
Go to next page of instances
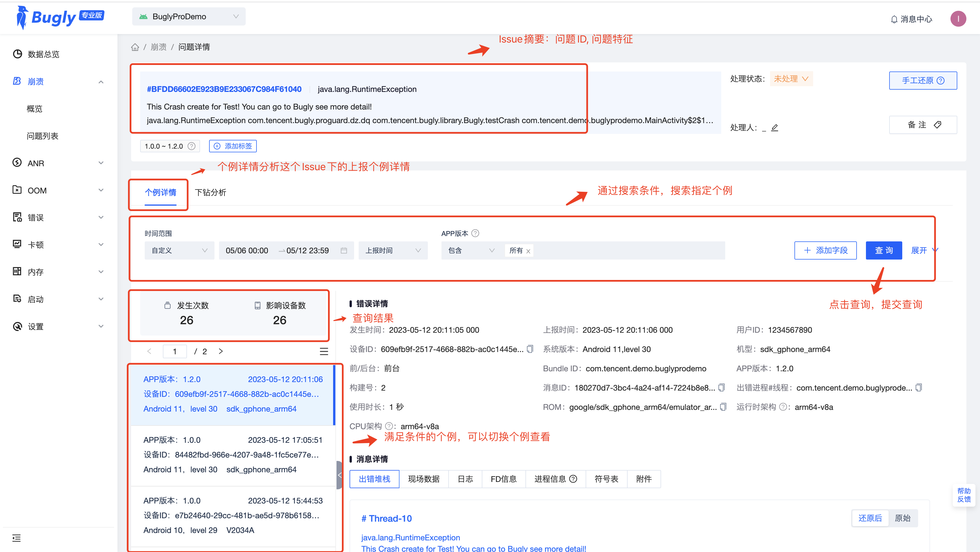click(221, 351)
